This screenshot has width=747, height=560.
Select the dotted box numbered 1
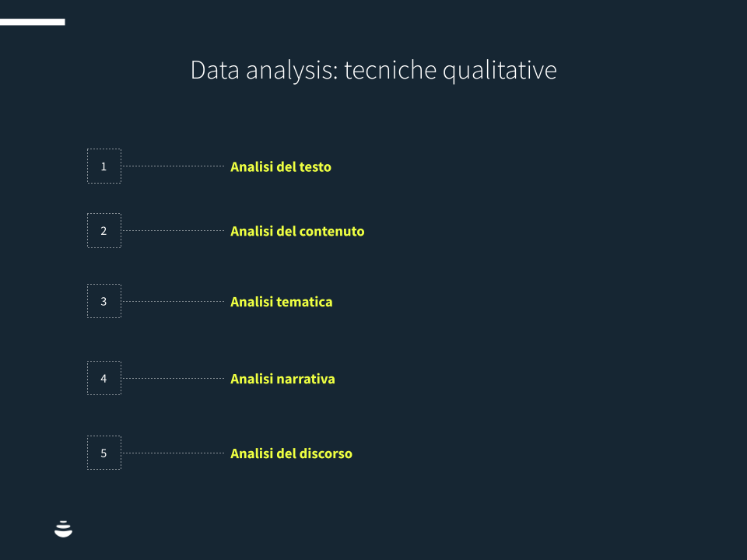coord(104,166)
